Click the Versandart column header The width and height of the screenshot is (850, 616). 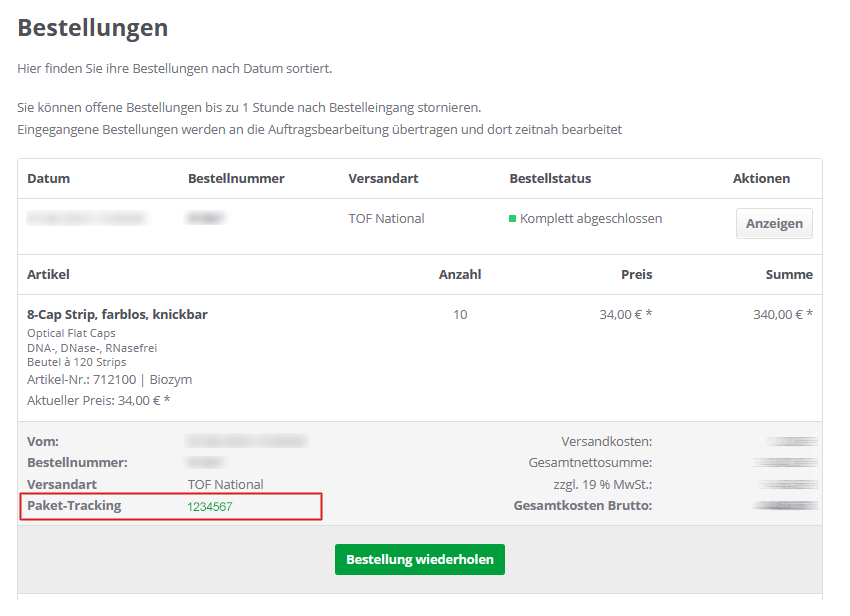pos(383,178)
